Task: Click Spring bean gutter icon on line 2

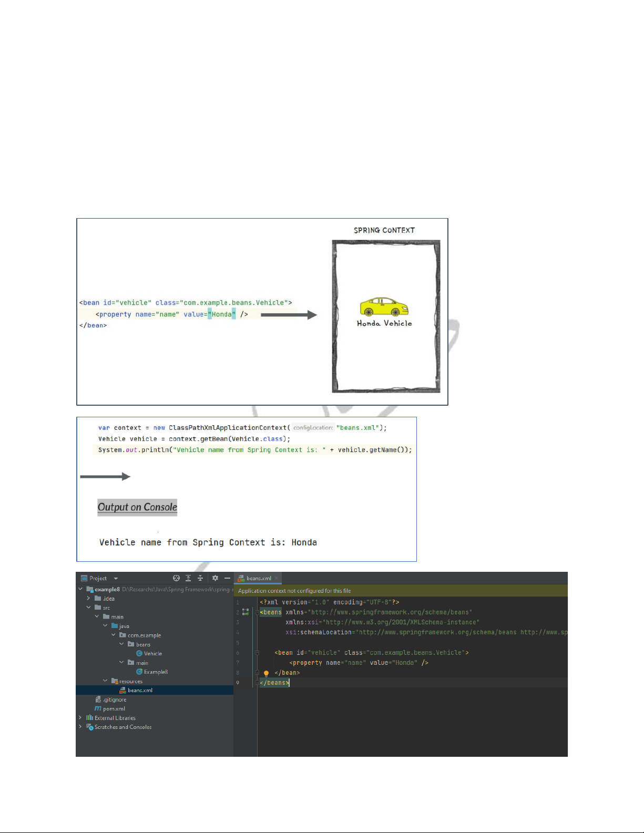Action: click(x=246, y=612)
